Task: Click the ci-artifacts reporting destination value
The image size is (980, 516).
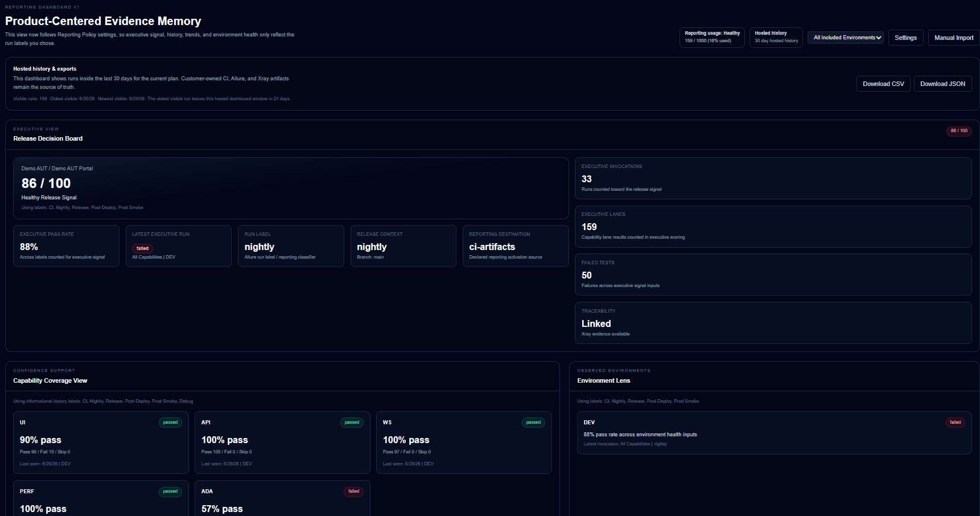Action: (x=492, y=247)
